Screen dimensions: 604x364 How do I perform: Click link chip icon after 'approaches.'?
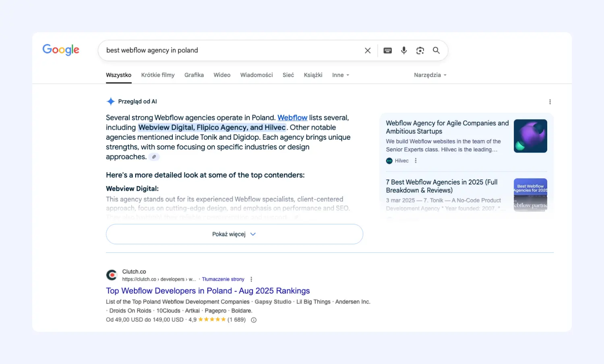click(154, 157)
